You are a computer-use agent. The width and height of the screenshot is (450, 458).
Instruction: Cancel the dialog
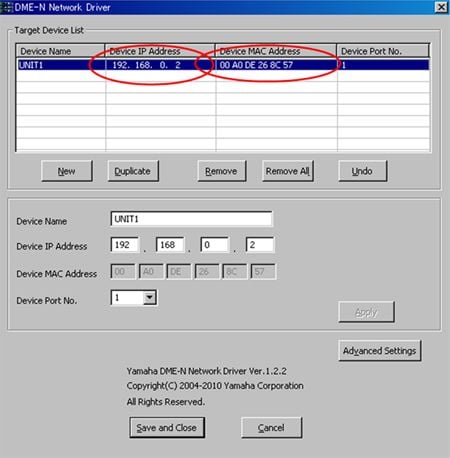271,427
